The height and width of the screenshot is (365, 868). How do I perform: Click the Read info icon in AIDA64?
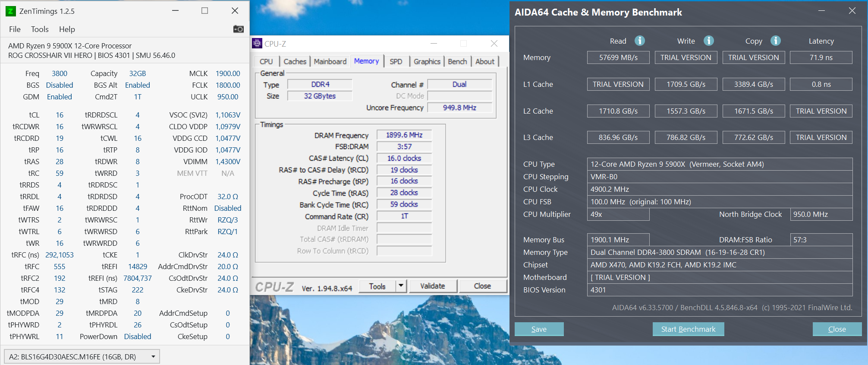click(x=639, y=41)
